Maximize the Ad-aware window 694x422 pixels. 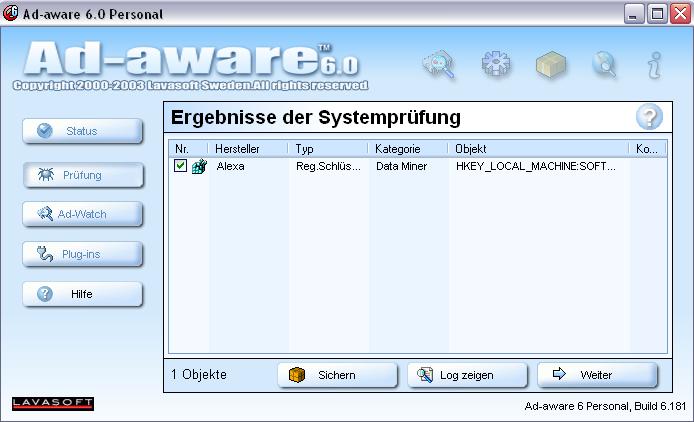coord(657,14)
